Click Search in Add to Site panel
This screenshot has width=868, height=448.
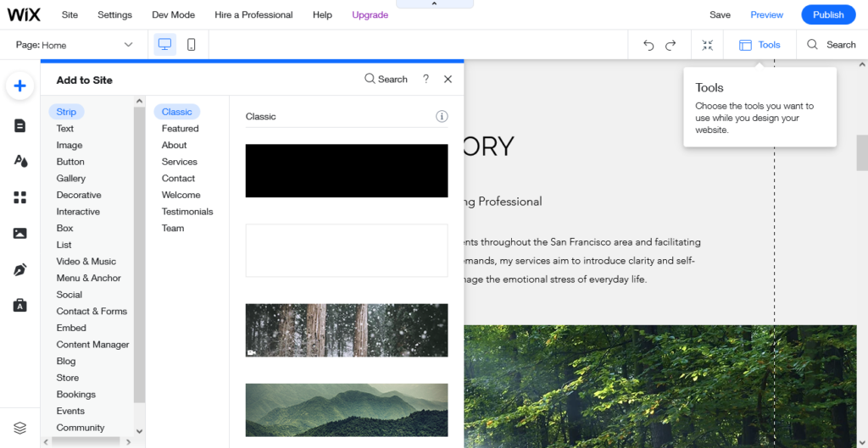click(x=386, y=79)
